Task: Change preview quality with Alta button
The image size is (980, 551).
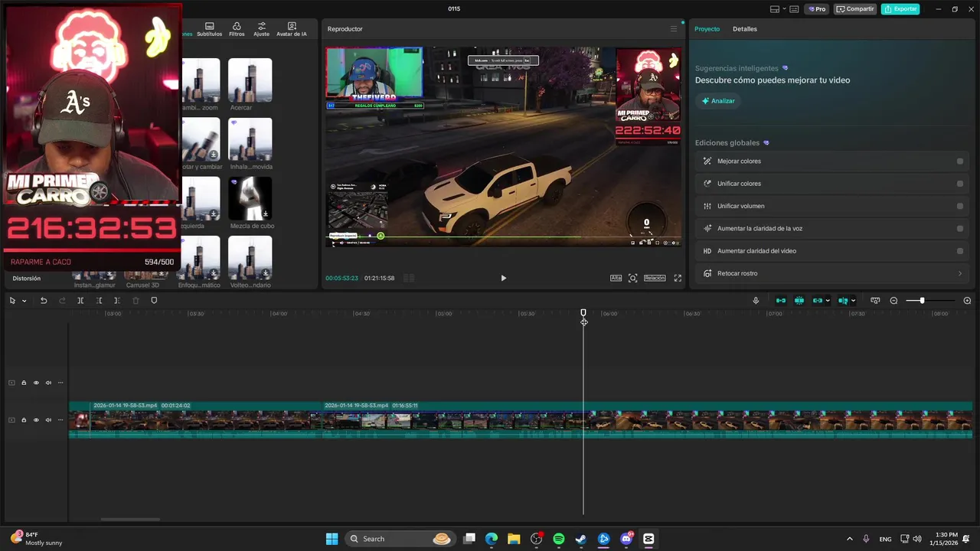Action: 616,278
